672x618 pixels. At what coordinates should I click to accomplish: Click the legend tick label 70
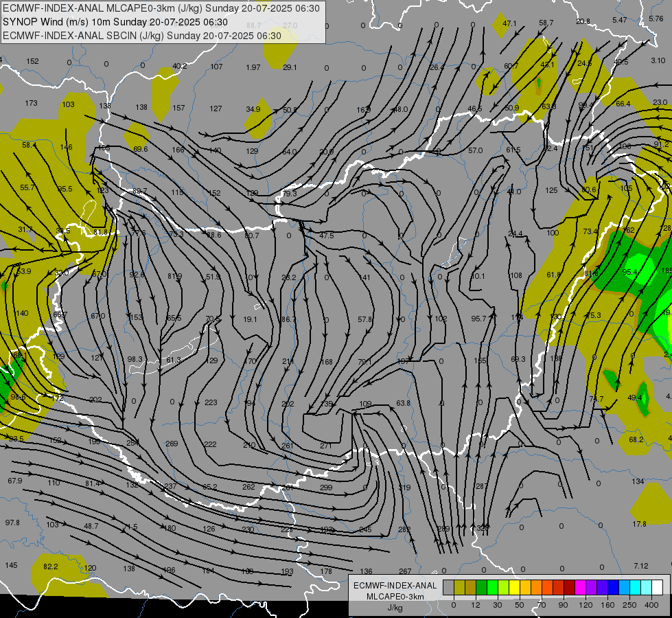click(x=542, y=605)
